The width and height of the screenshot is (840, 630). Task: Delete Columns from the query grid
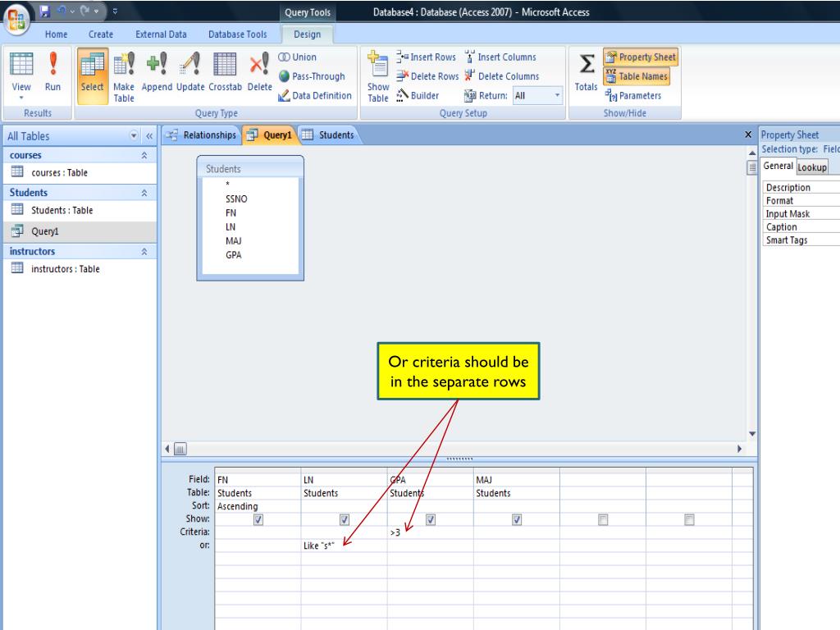pyautogui.click(x=502, y=76)
